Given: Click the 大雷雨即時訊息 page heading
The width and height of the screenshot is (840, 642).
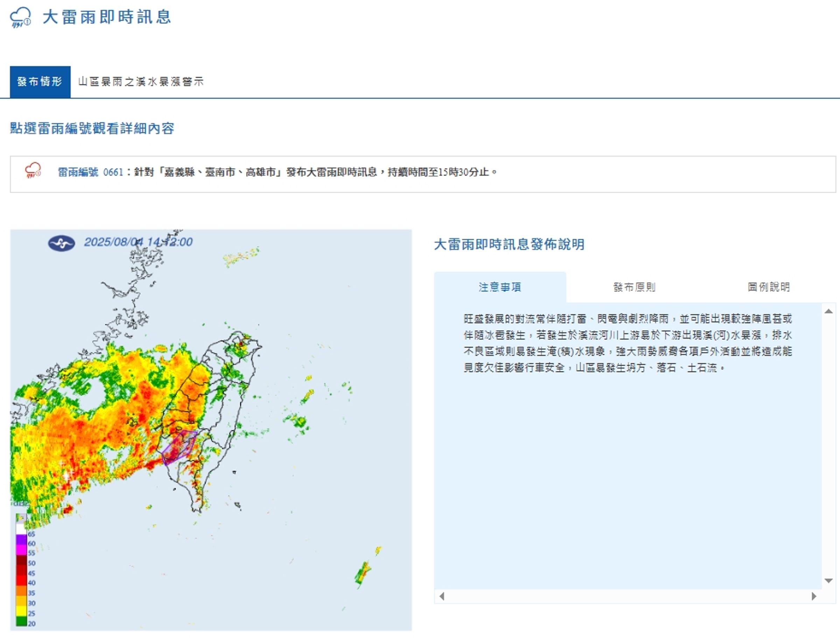Looking at the screenshot, I should point(107,17).
